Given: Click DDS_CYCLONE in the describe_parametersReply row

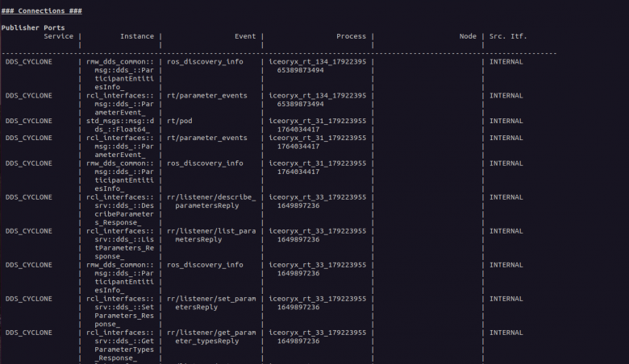Looking at the screenshot, I should click(x=29, y=197).
